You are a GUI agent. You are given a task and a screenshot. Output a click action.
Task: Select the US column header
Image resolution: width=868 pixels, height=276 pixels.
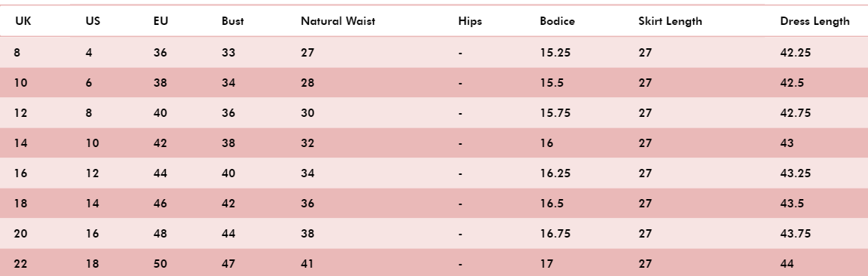pyautogui.click(x=93, y=21)
